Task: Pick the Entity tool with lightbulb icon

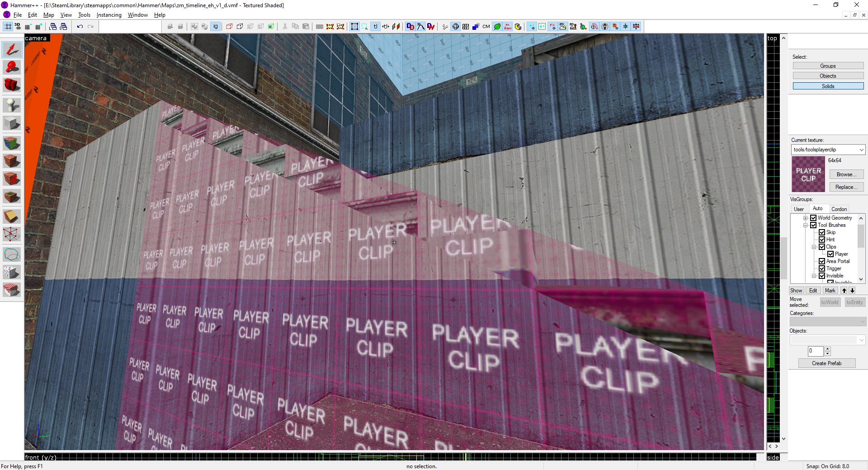Action: [12, 105]
